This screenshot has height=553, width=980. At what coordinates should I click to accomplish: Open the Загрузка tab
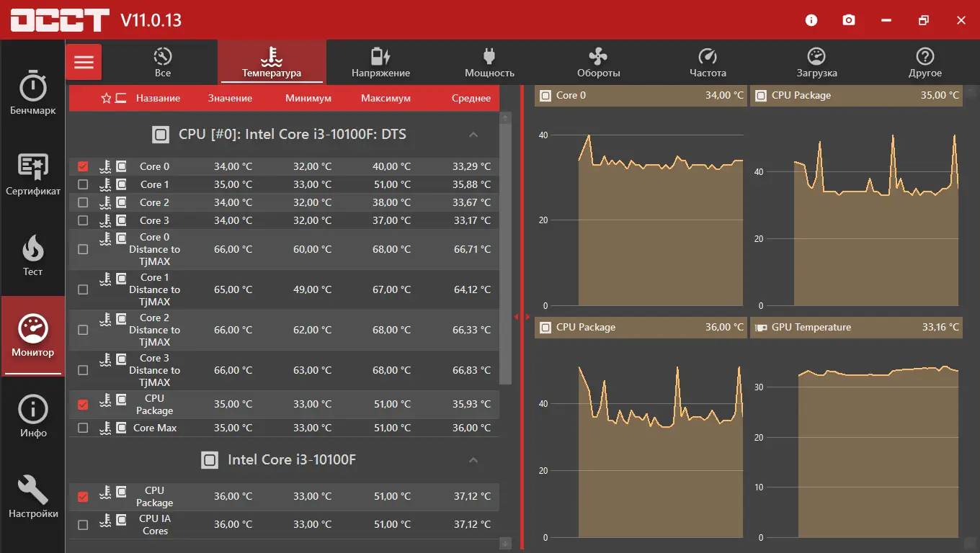816,62
